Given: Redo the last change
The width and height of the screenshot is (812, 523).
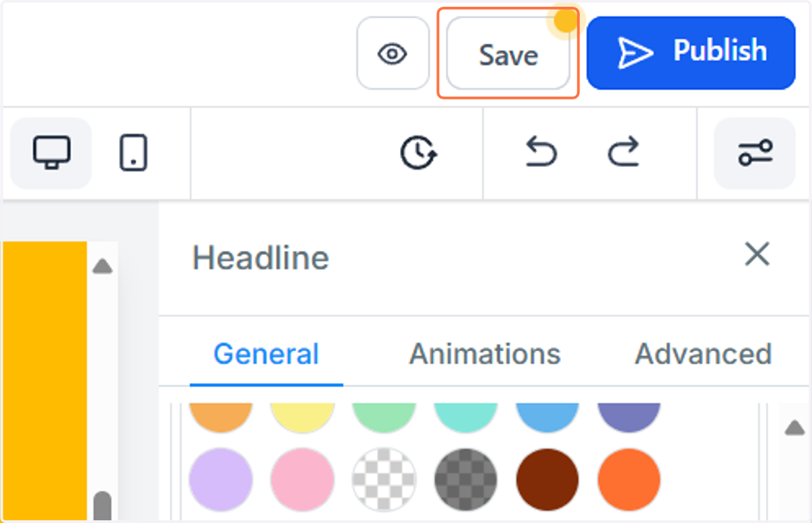Looking at the screenshot, I should point(623,153).
